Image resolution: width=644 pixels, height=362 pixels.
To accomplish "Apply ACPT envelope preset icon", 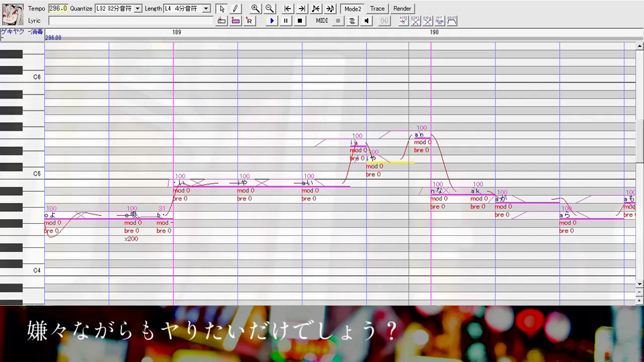I will pyautogui.click(x=403, y=21).
